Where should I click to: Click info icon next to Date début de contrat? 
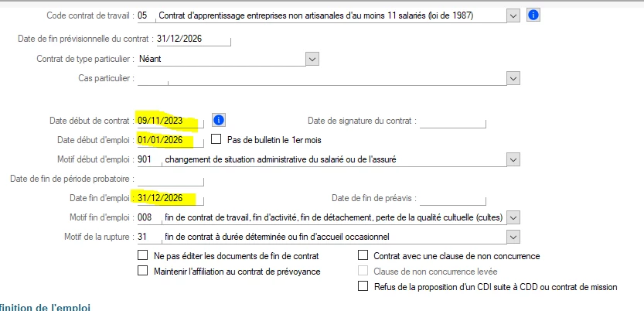[219, 120]
